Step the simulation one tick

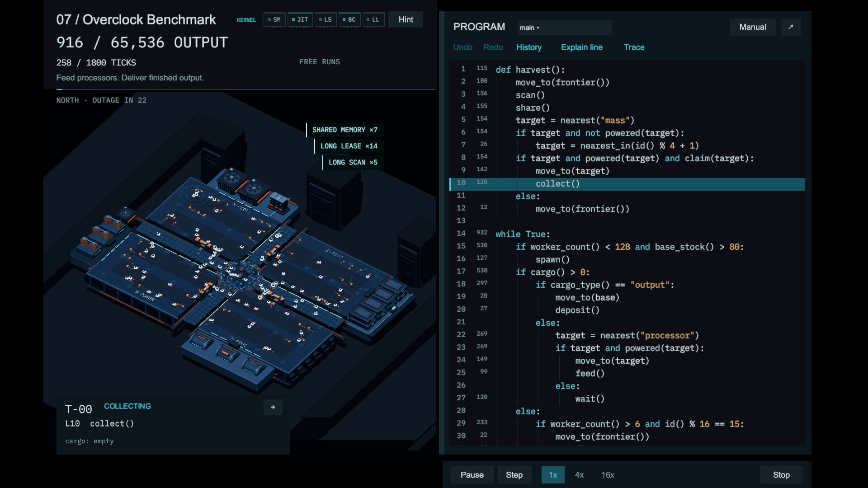[514, 475]
